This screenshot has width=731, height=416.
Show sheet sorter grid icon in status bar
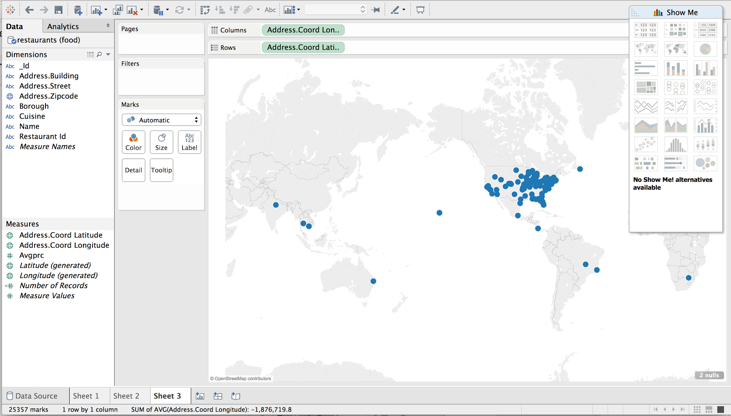(x=697, y=409)
